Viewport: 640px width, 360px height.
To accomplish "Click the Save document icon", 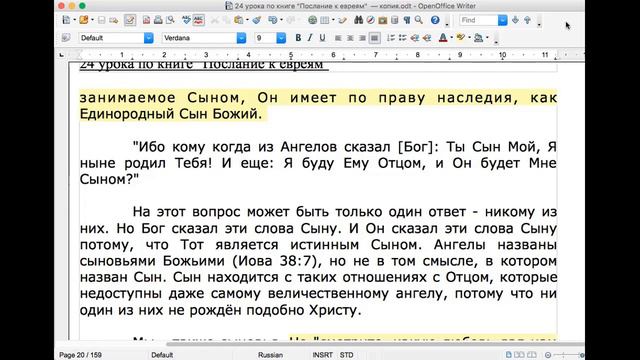I will (102, 20).
